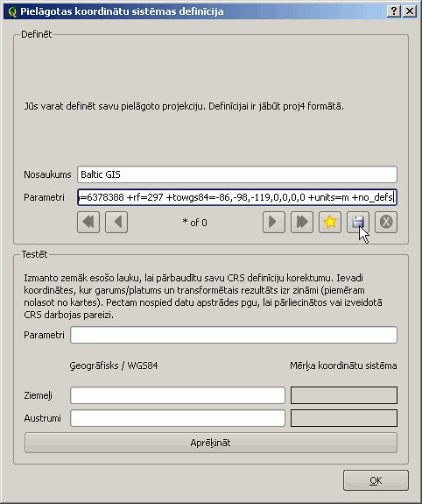Go to next CRS record
422x504 pixels.
click(x=274, y=222)
